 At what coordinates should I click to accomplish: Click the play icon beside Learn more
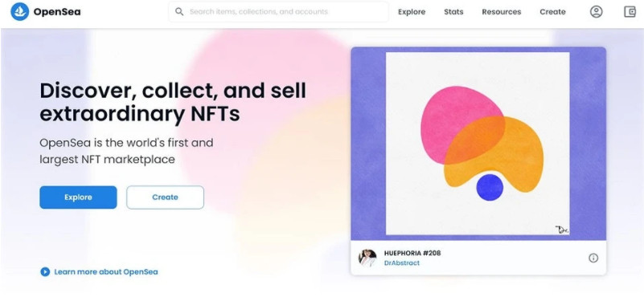45,271
